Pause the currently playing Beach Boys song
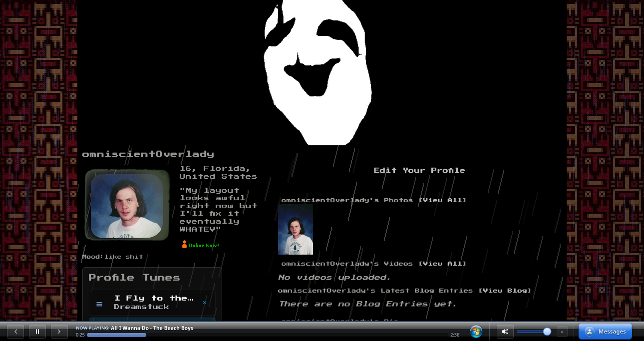 click(x=37, y=332)
